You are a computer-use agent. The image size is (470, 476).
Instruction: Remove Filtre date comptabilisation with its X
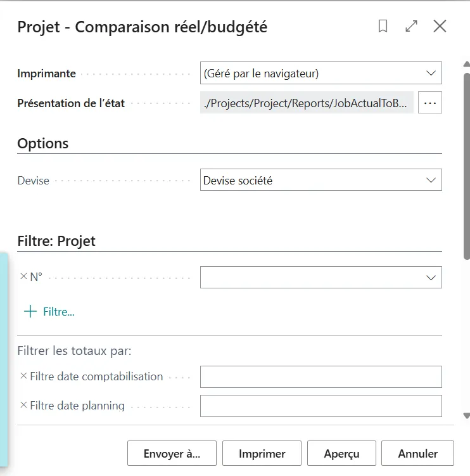23,375
